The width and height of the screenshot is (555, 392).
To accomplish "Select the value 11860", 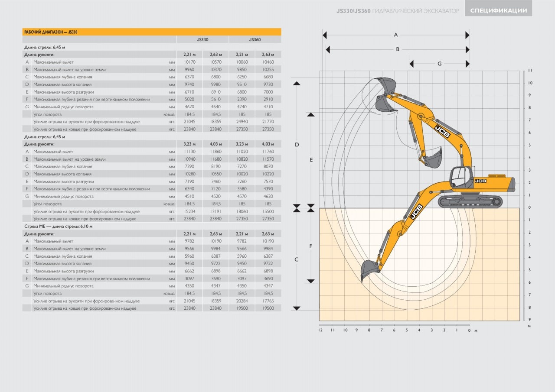I will coord(215,152).
